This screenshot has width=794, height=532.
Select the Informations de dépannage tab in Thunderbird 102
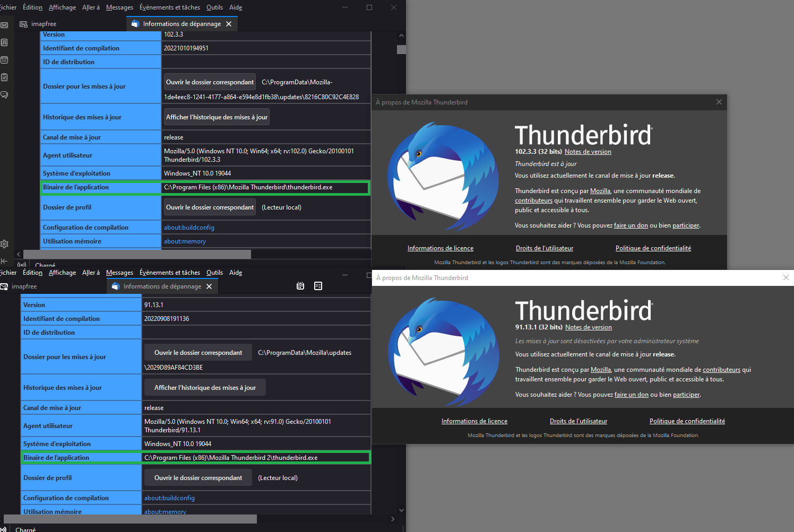182,24
